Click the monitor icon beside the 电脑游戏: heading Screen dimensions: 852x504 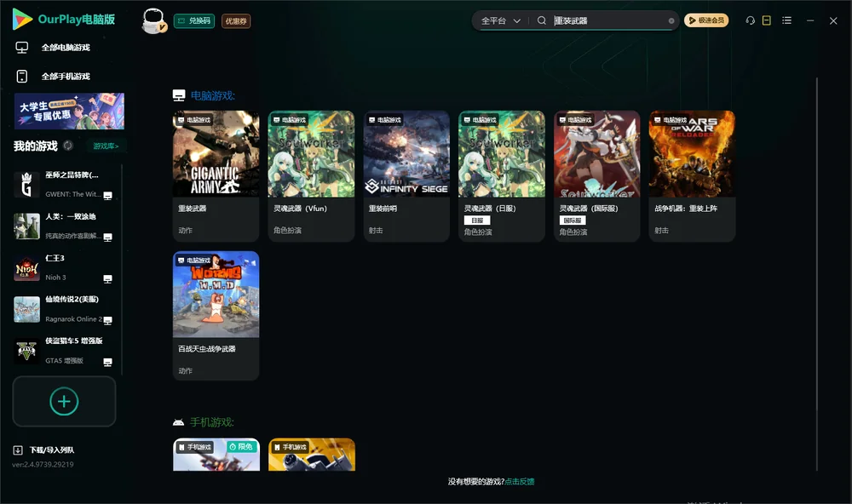click(179, 95)
